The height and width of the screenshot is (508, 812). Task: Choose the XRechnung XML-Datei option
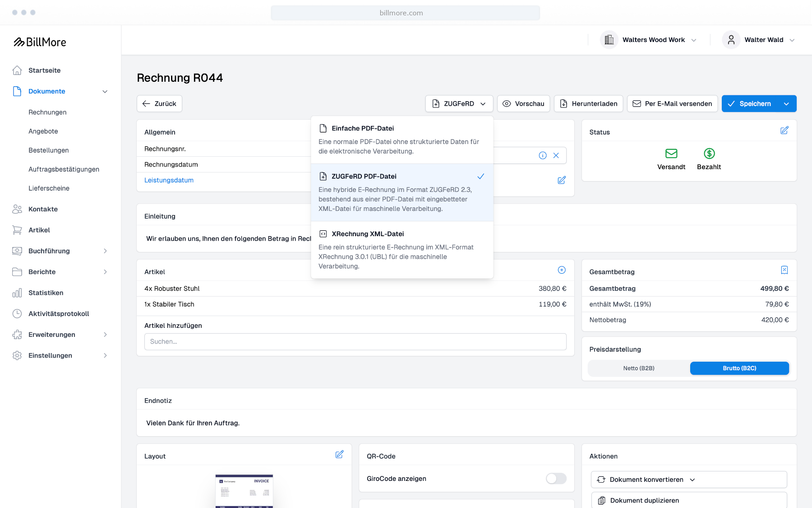click(x=402, y=250)
